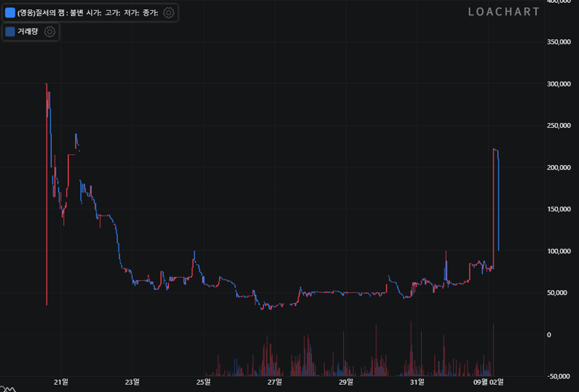The image size is (579, 392).
Task: Click the 25일 date label on time axis
Action: 203,382
